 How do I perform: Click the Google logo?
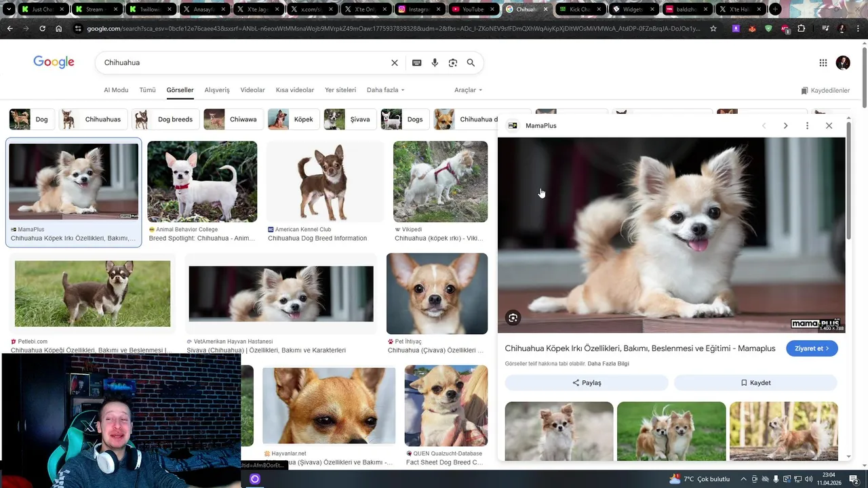tap(54, 62)
